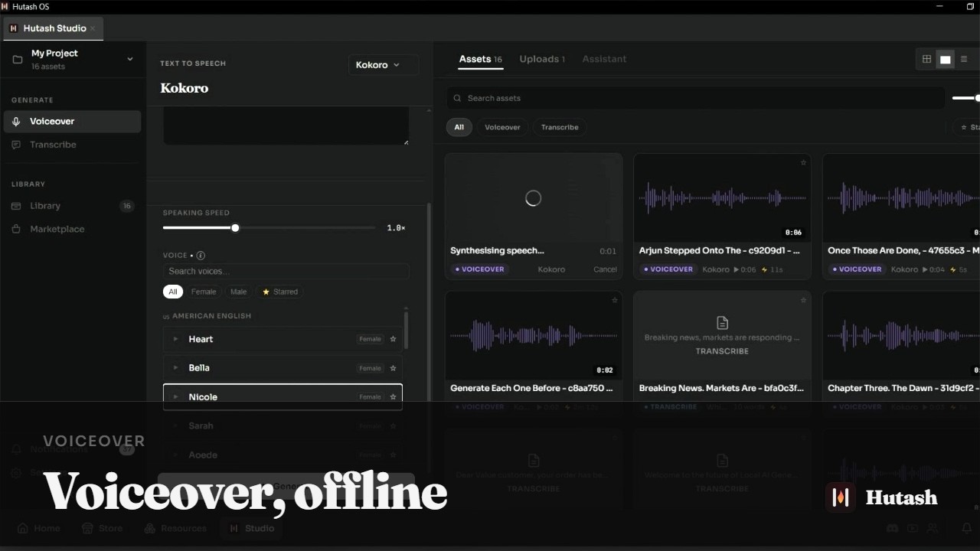Choose Heart as the voice
Image resolution: width=980 pixels, height=551 pixels.
(283, 339)
